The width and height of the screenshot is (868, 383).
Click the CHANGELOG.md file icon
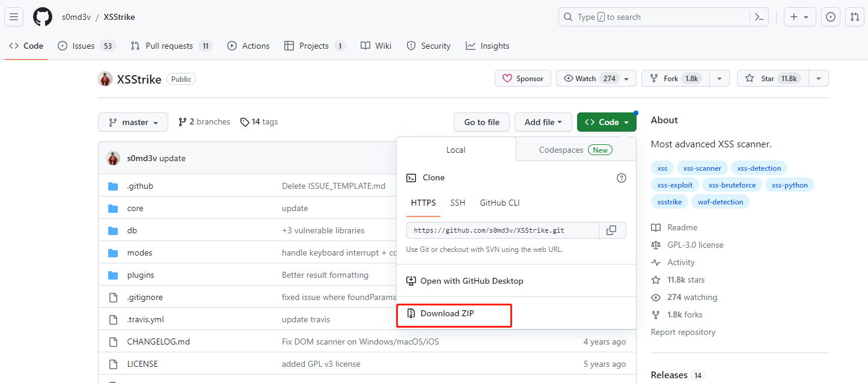point(113,342)
